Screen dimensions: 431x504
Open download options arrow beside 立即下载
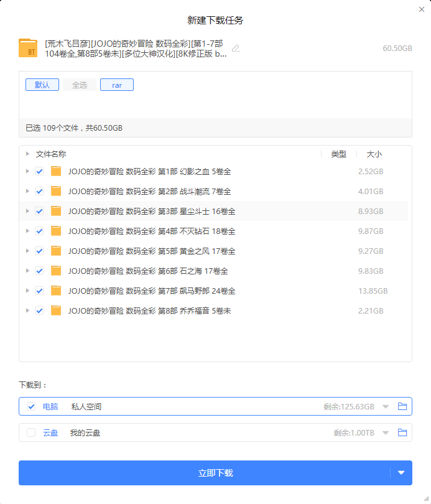coord(401,473)
